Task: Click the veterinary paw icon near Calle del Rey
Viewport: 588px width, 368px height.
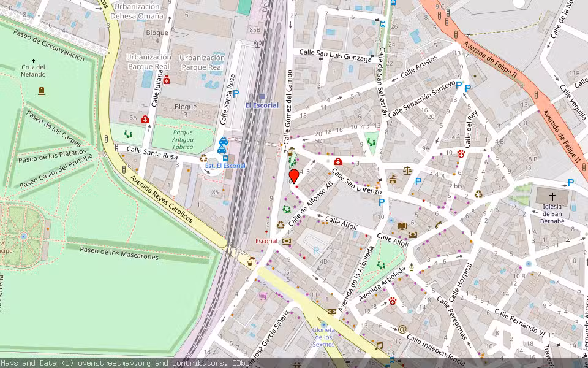Action: click(x=461, y=154)
